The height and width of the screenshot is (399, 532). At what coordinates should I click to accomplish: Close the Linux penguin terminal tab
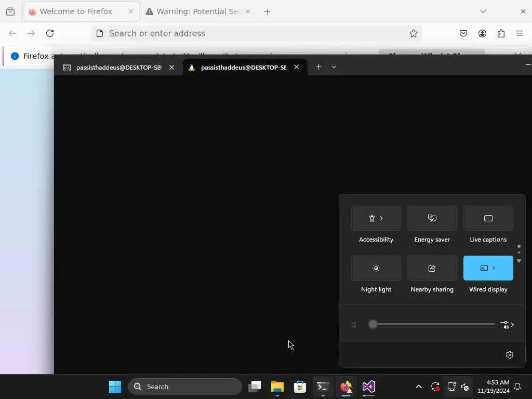[x=296, y=67]
